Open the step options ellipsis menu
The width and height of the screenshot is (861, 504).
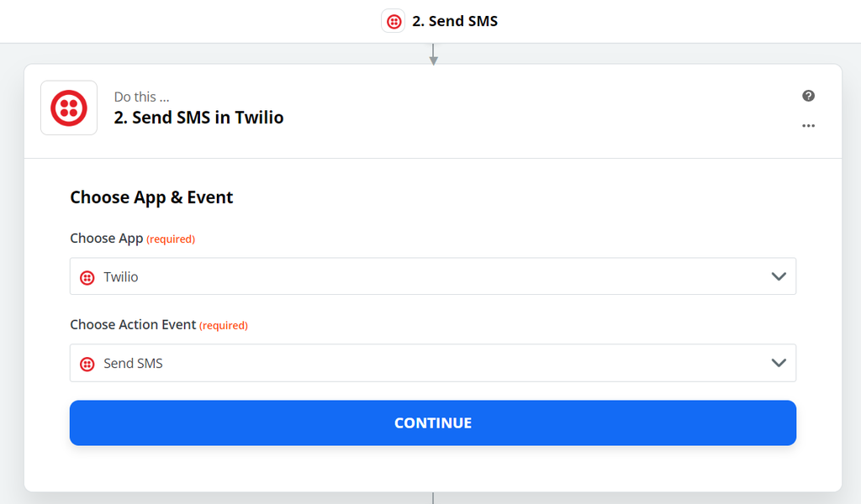(808, 126)
